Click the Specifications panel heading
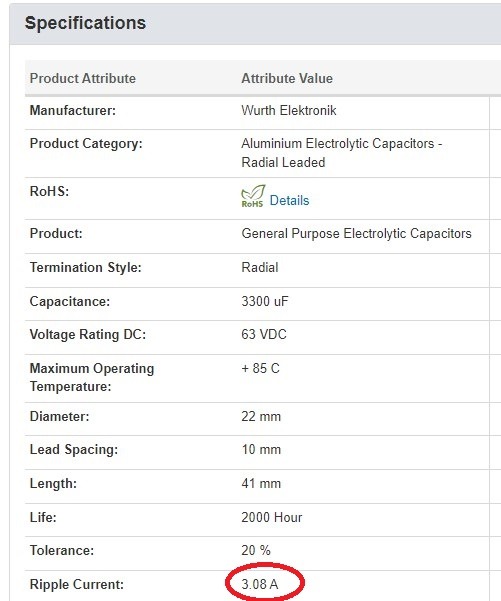 click(85, 23)
